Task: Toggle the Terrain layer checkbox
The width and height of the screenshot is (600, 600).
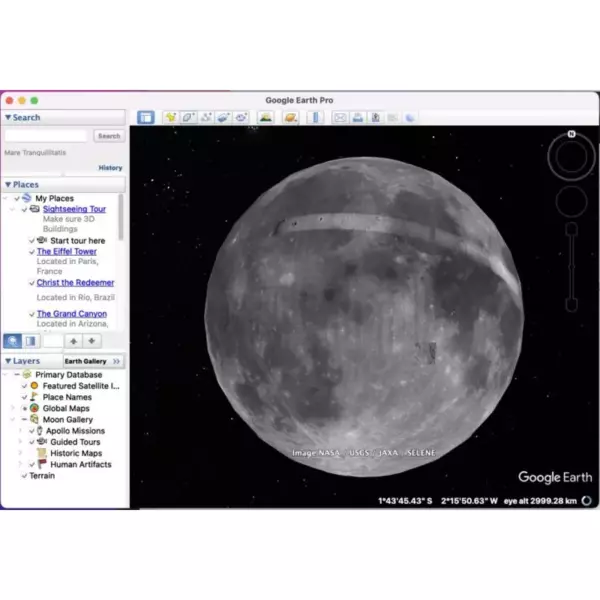Action: click(24, 476)
